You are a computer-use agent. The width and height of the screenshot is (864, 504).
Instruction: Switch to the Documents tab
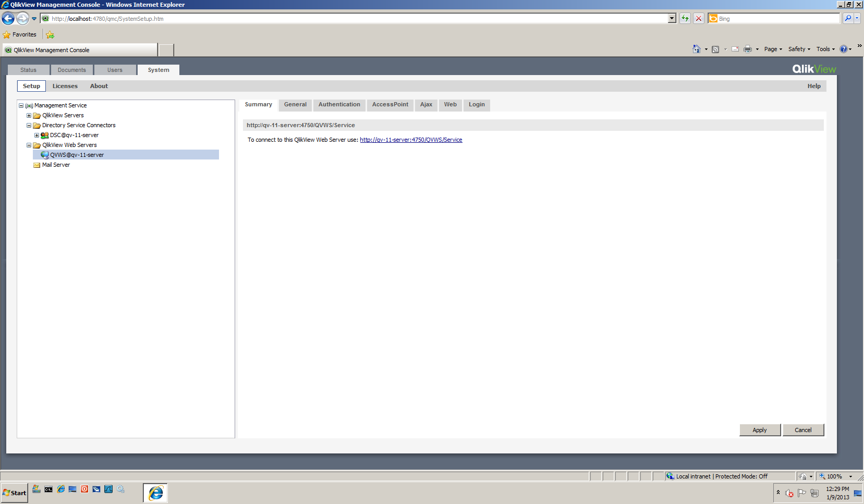[x=72, y=70]
